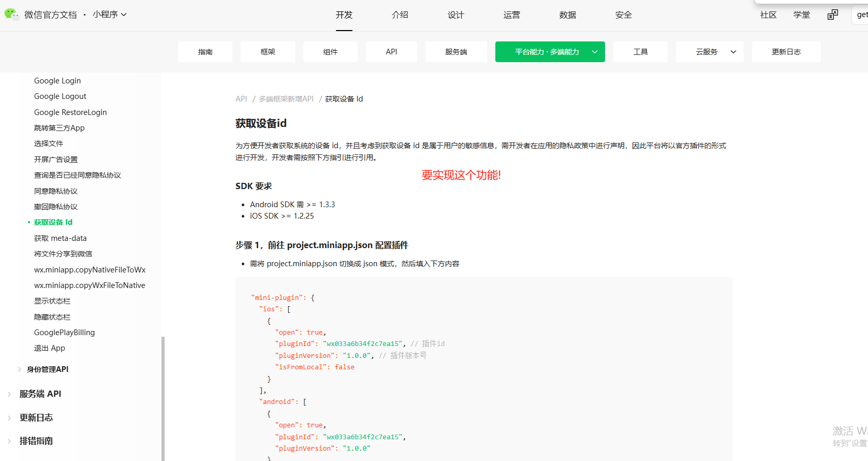Open 显示状态栏 in sidebar

(x=52, y=301)
